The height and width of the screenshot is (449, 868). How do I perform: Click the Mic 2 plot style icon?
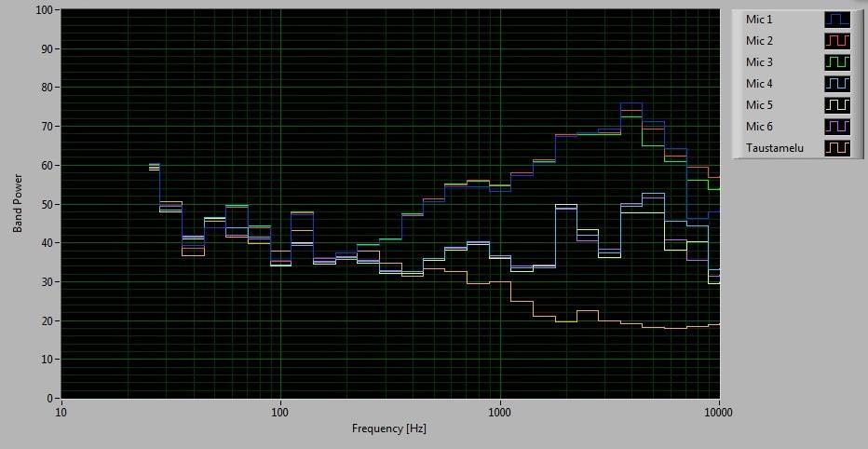836,40
